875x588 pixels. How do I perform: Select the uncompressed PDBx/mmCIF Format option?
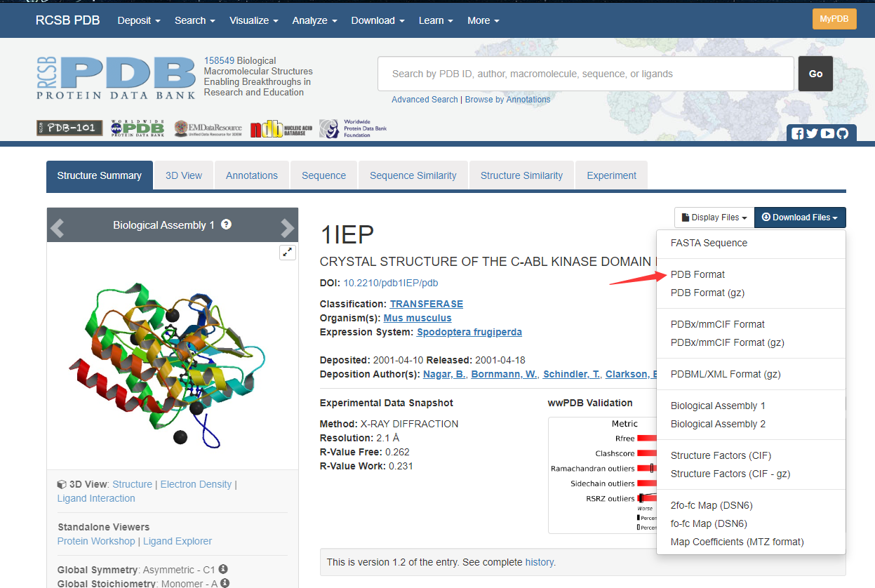(x=751, y=324)
